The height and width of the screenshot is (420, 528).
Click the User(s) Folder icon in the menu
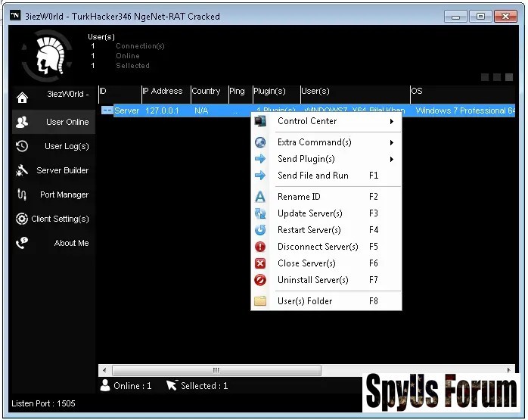click(x=260, y=301)
